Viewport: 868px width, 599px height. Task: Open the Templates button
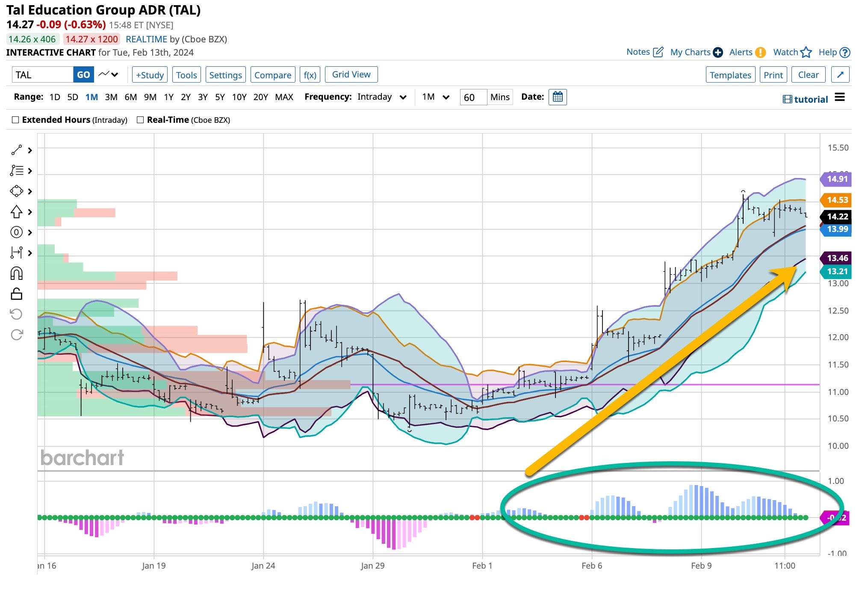(730, 75)
